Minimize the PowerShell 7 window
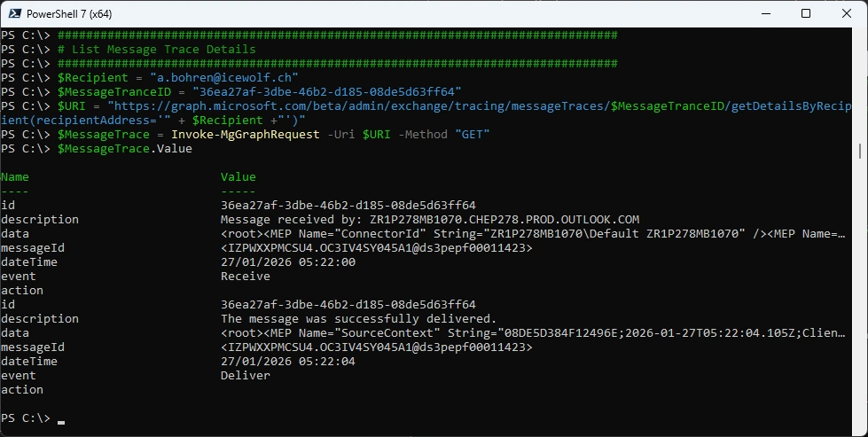This screenshot has width=868, height=437. (765, 14)
